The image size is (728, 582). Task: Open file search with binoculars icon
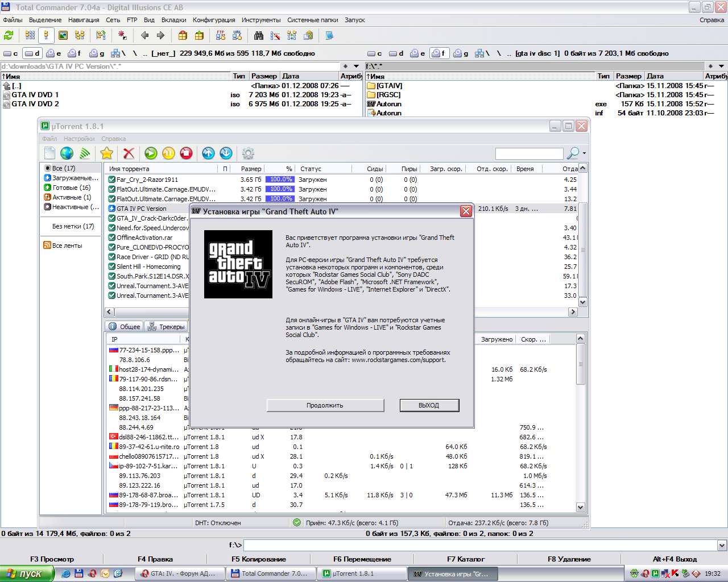(259, 35)
